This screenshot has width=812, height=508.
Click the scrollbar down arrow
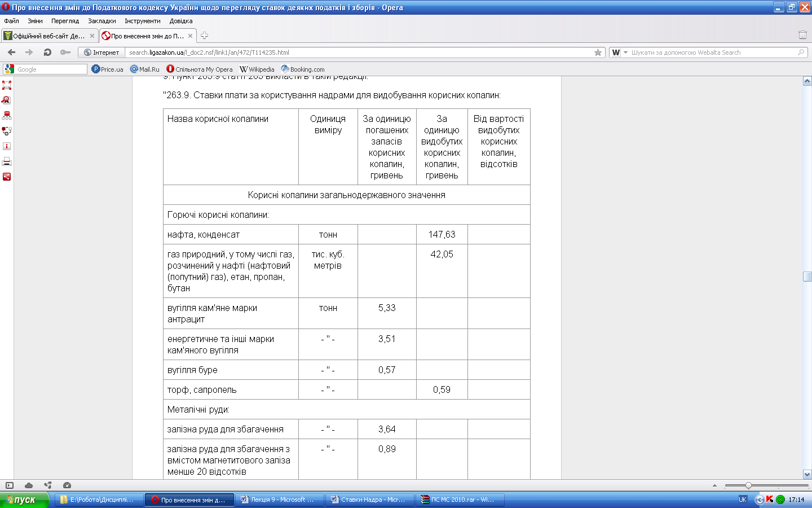point(807,475)
